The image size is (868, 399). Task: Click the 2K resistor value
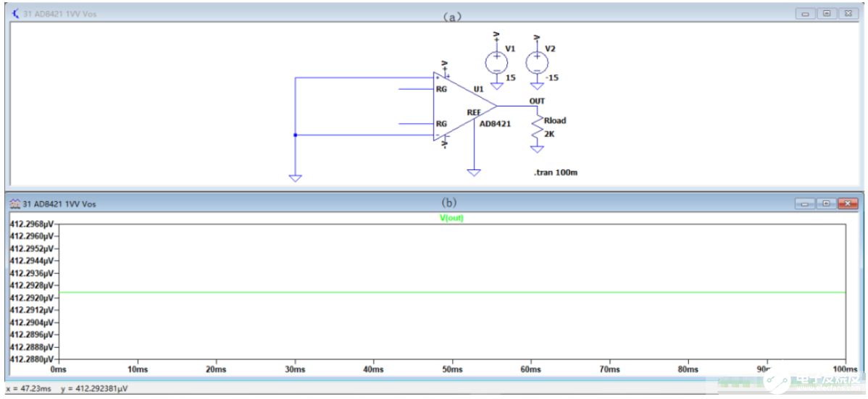tap(550, 133)
